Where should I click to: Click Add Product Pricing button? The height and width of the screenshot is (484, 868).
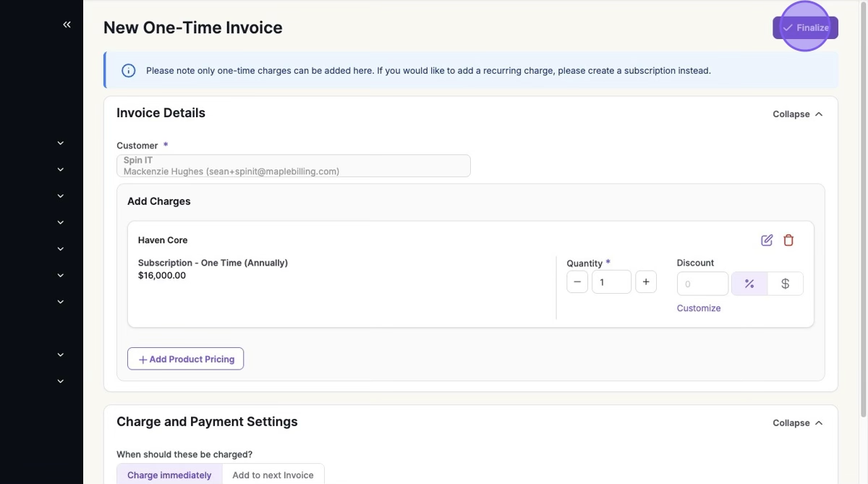tap(185, 359)
